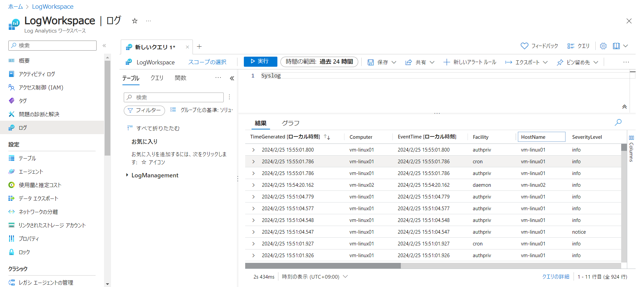Open the documentation book icon

616,46
